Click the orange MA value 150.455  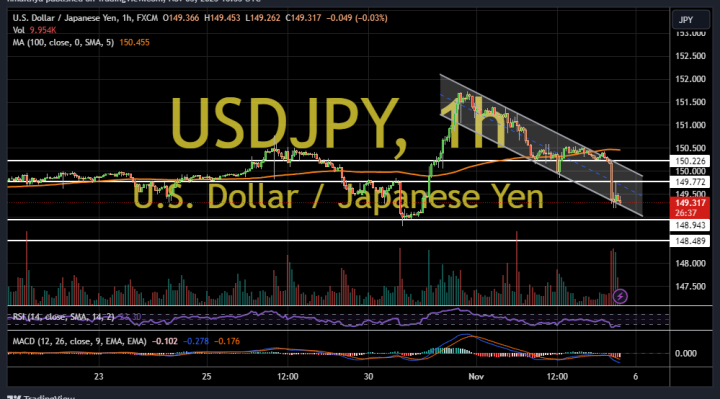coord(134,43)
